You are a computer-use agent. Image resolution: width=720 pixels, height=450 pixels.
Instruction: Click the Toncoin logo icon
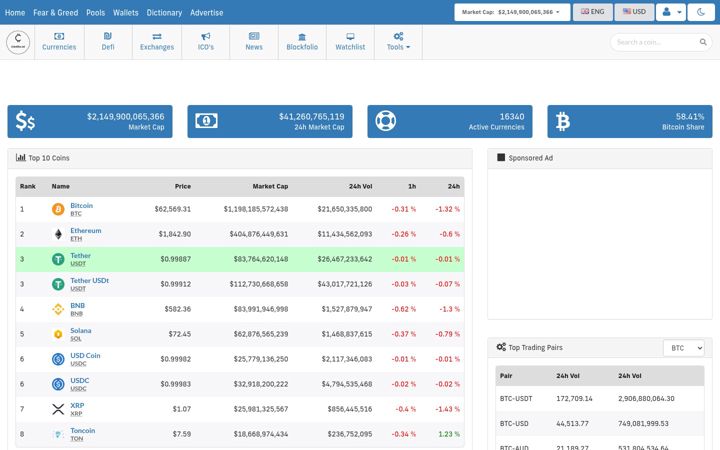[58, 434]
